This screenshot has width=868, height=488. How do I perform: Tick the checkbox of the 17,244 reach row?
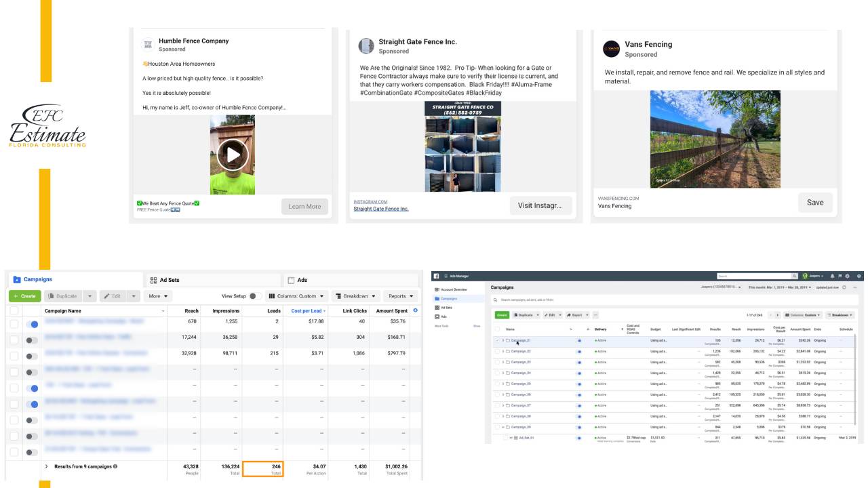click(14, 340)
